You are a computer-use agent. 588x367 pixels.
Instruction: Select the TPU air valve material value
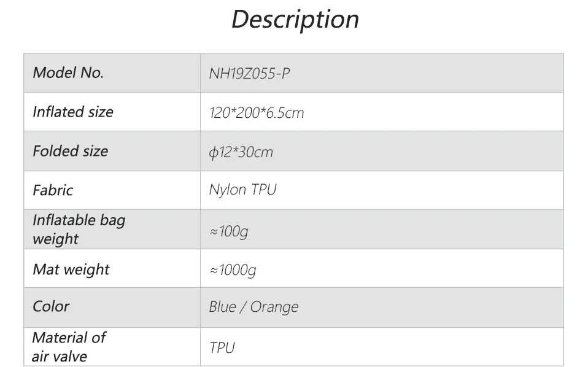(x=222, y=348)
